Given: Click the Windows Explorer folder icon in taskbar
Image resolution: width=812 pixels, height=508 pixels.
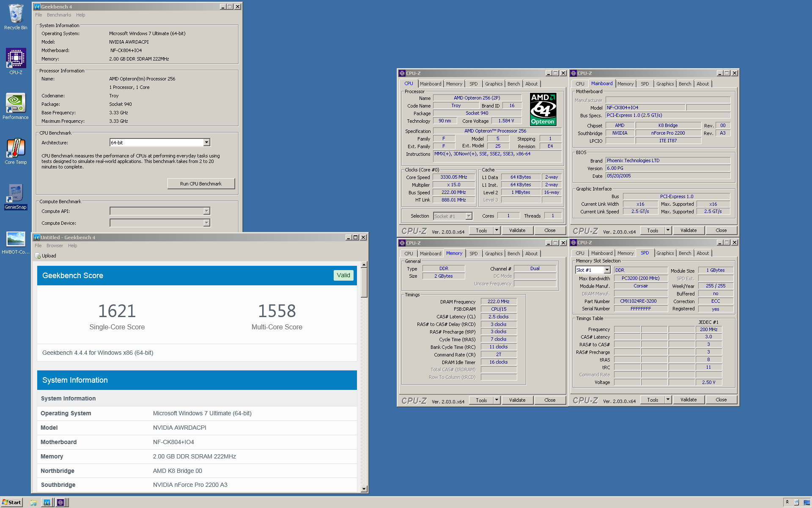Looking at the screenshot, I should (x=33, y=502).
